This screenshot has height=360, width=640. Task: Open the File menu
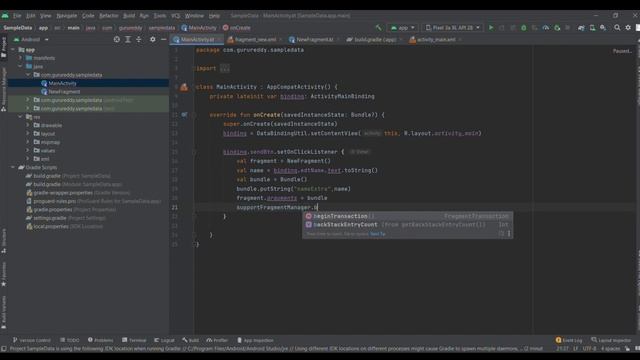(17, 16)
